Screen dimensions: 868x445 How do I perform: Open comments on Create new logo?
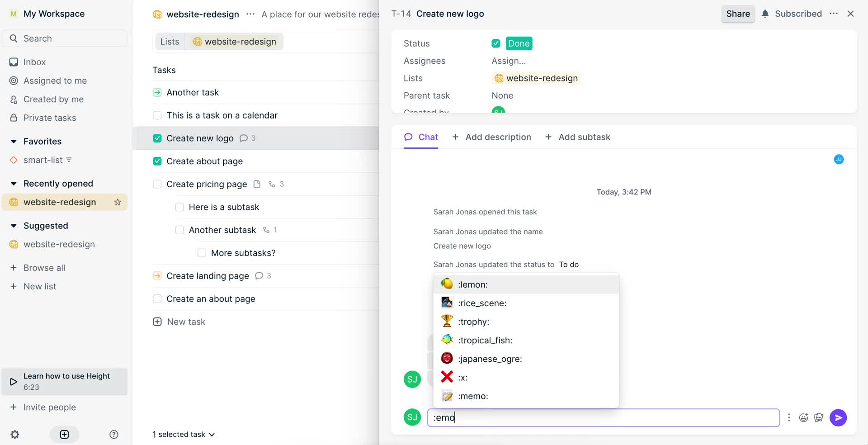[x=247, y=138]
